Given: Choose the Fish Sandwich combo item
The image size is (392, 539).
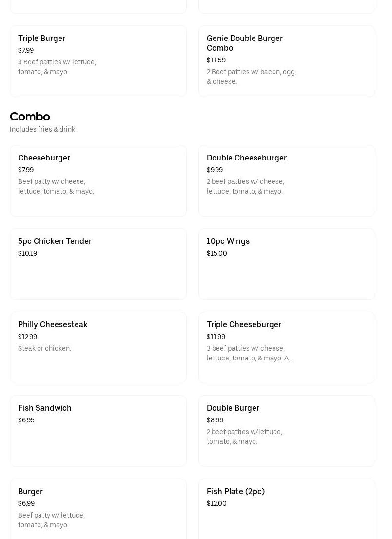Looking at the screenshot, I should [98, 431].
